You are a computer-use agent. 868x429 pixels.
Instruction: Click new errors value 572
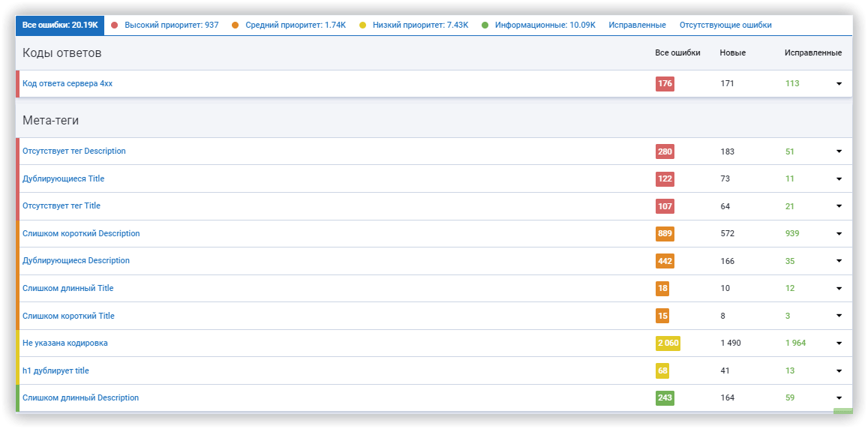728,233
